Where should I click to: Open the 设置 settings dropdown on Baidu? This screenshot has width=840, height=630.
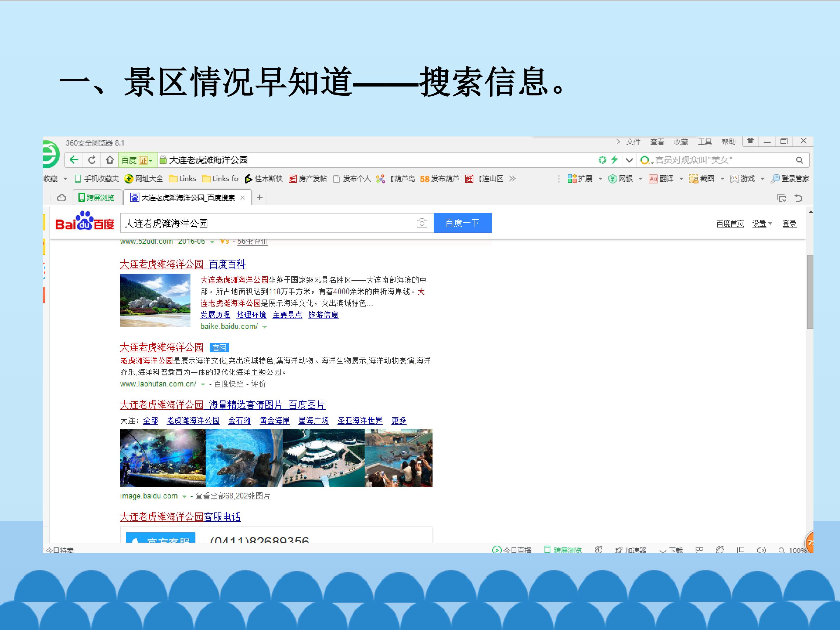[762, 224]
